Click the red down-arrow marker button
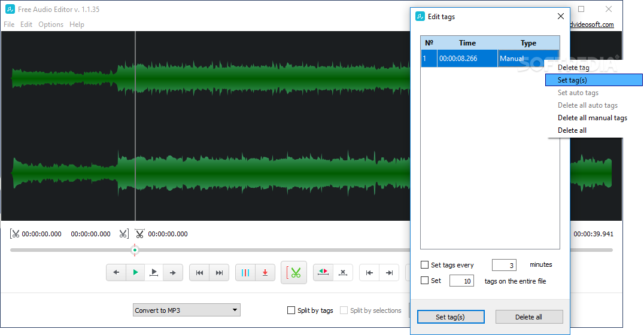Image resolution: width=644 pixels, height=335 pixels. click(265, 273)
